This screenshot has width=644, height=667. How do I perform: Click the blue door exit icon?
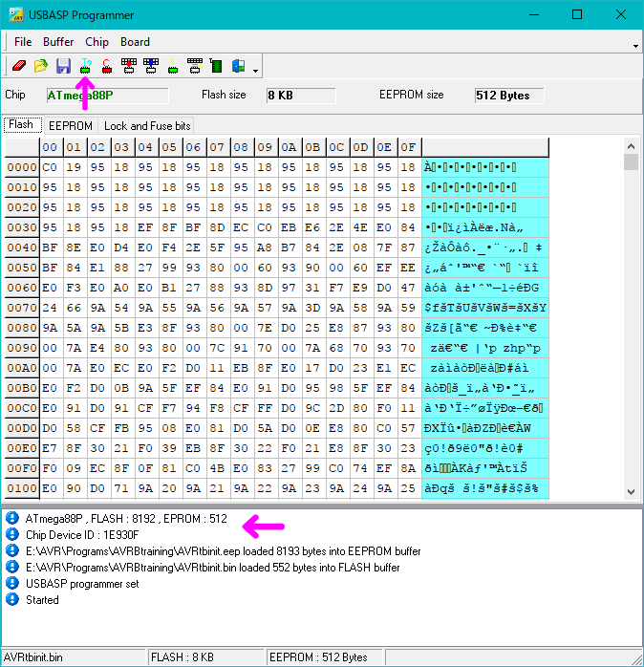(239, 66)
